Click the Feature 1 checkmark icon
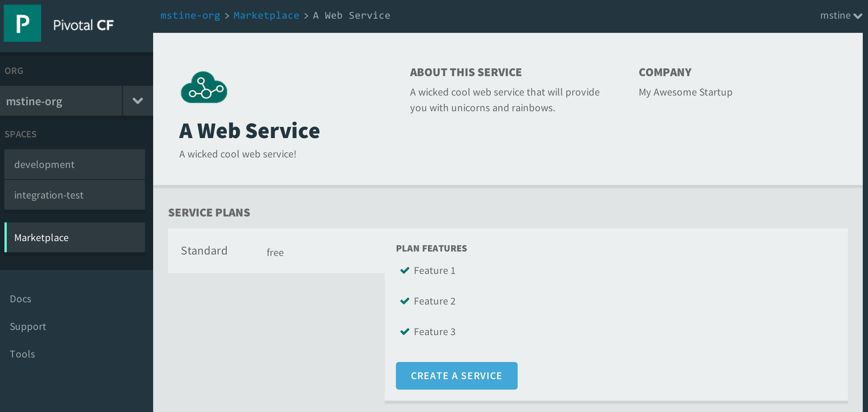868x412 pixels. point(404,271)
